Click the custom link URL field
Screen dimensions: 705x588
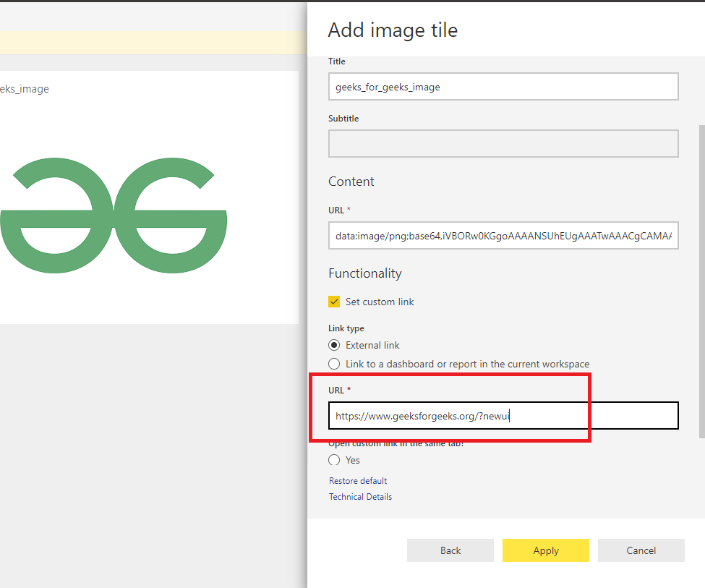pos(503,415)
